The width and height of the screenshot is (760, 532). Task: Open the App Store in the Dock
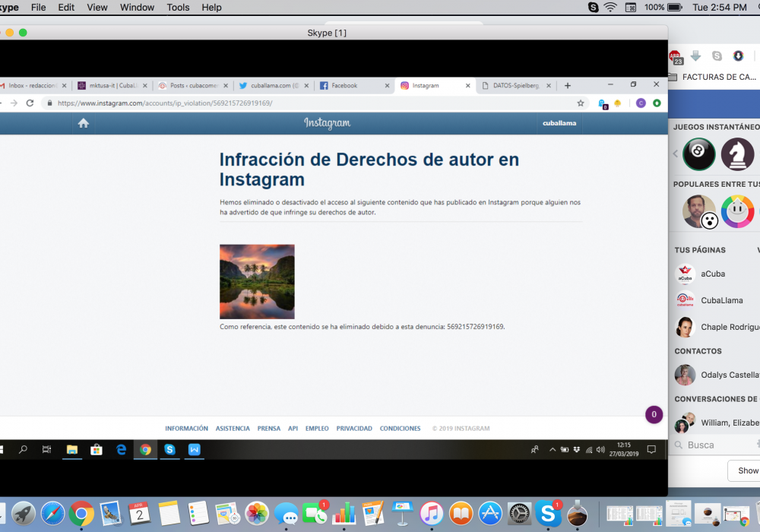(490, 514)
